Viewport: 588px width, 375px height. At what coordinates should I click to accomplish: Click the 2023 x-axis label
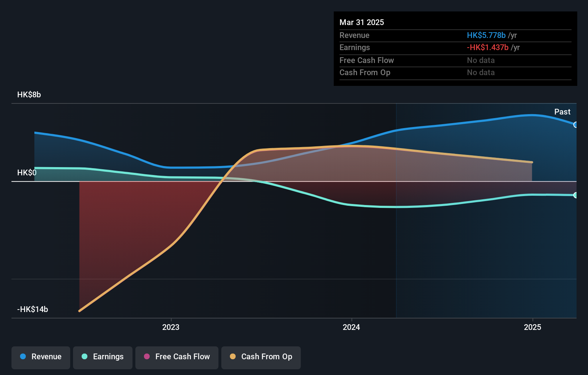tap(171, 327)
